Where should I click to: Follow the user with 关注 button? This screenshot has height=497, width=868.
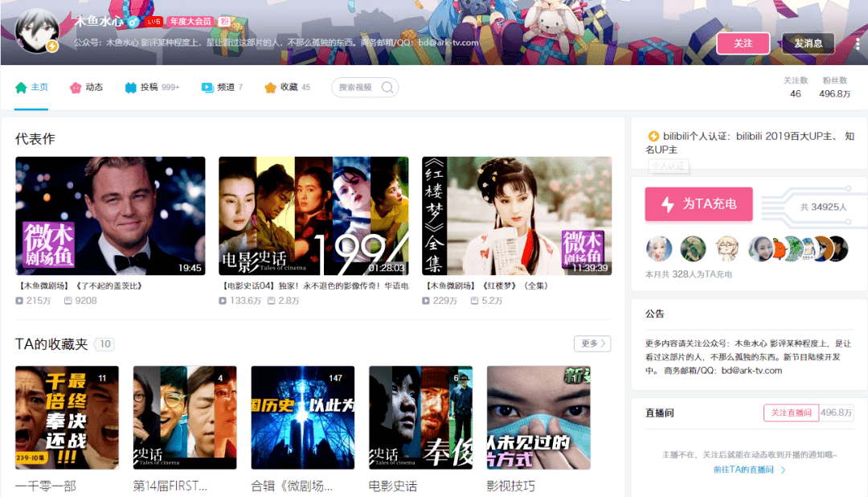click(743, 43)
